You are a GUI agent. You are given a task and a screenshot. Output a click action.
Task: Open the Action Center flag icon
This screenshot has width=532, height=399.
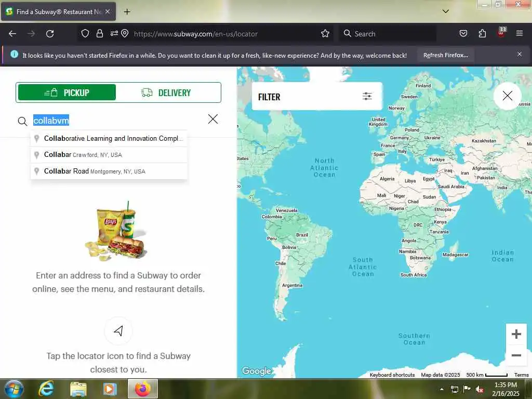point(467,389)
